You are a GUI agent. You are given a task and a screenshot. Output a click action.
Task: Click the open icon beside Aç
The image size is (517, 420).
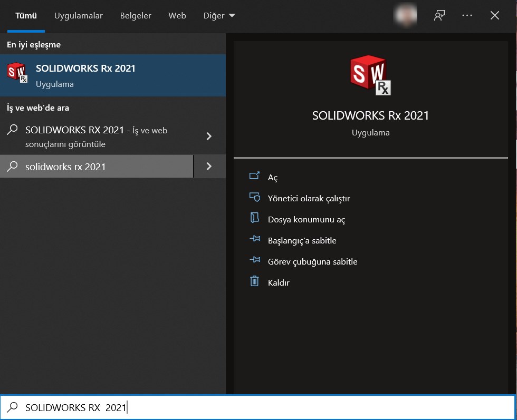[x=254, y=175]
